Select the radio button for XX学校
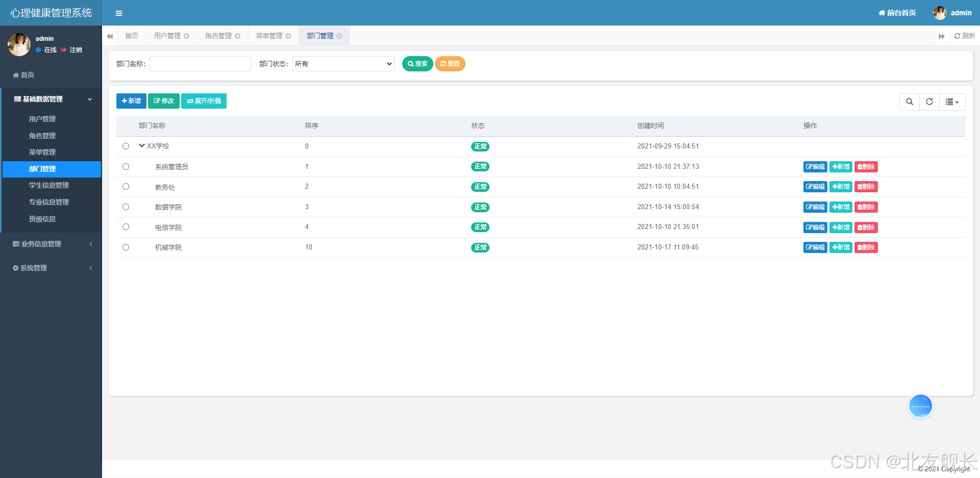This screenshot has width=980, height=478. [x=126, y=146]
